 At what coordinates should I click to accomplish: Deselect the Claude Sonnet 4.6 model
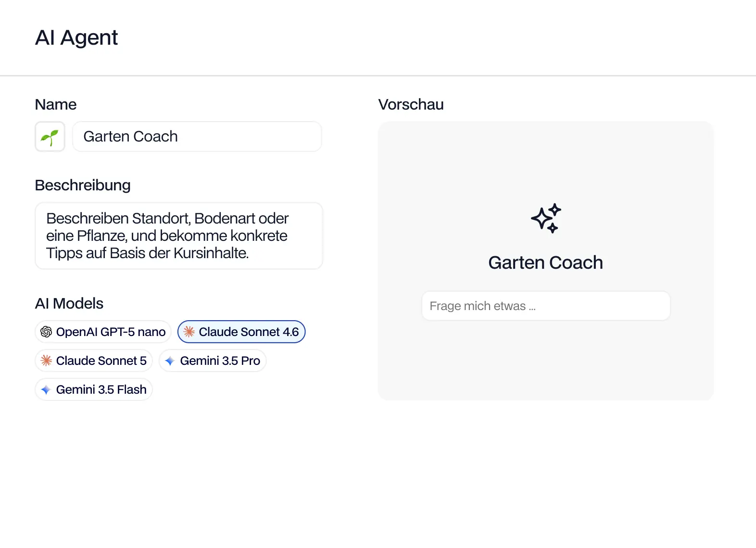241,332
